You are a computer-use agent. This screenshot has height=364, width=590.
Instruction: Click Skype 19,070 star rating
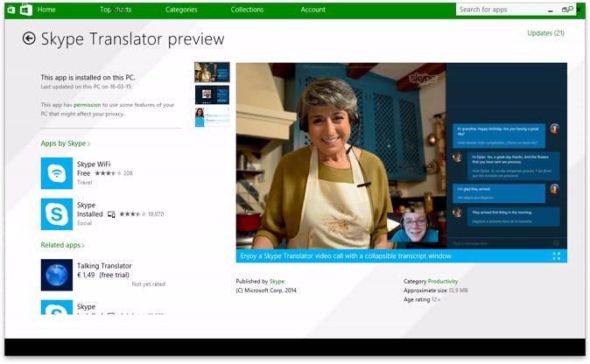coord(132,214)
